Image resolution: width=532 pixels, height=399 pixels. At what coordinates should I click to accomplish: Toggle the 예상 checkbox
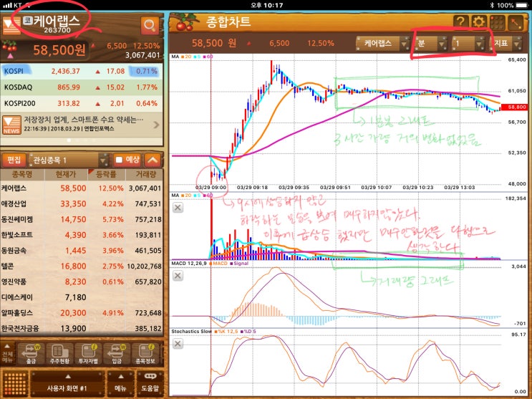coord(119,160)
